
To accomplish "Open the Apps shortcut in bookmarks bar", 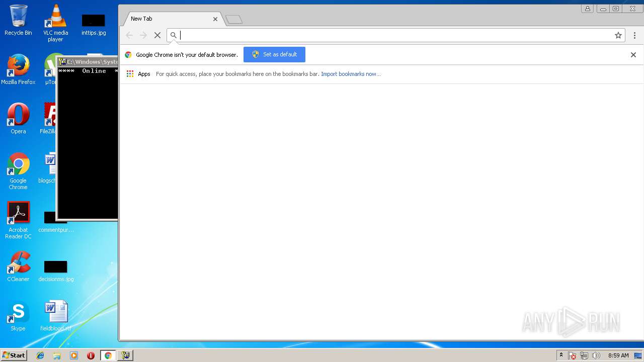I will click(x=138, y=74).
